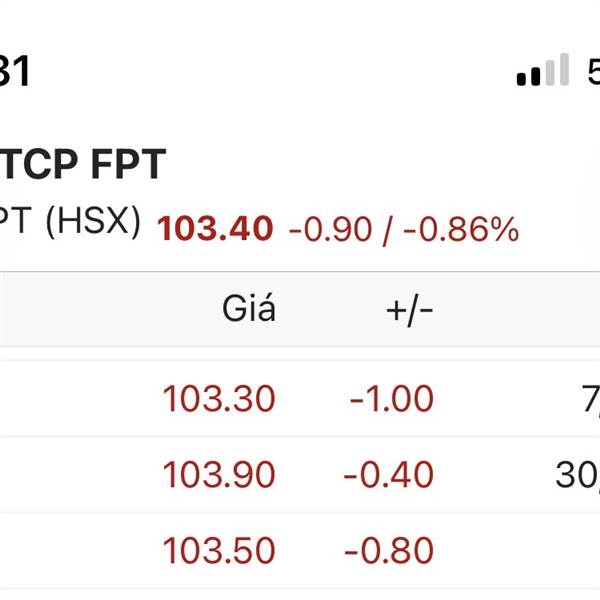Select the -1.00 change cell
The image size is (600, 600).
[391, 399]
